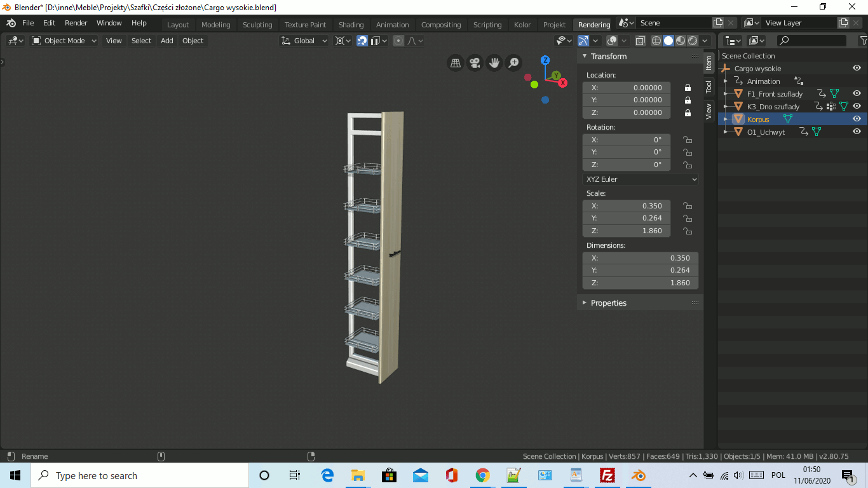Expand the K3_Dno szuflady tree item
The image size is (868, 488).
726,107
